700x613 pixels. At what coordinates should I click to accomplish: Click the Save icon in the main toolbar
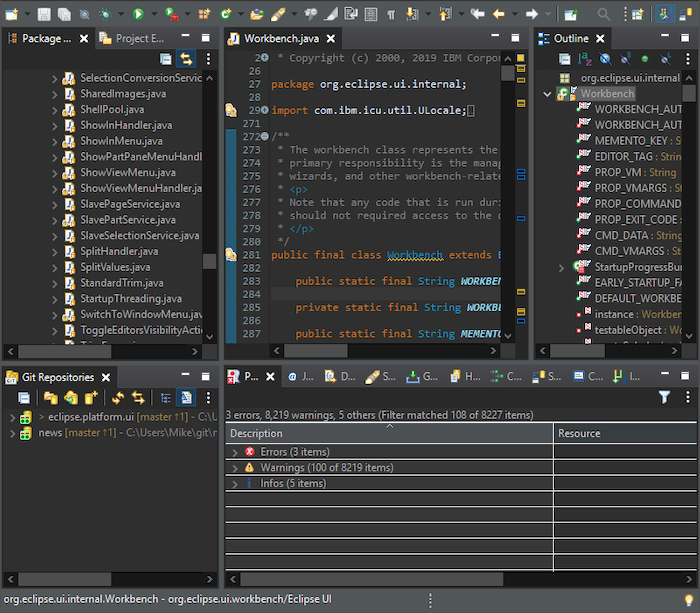coord(45,14)
